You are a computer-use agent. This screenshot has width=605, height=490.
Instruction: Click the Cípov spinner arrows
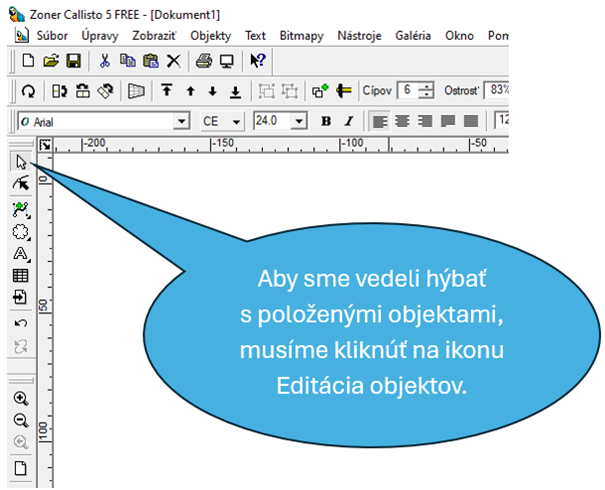point(427,91)
